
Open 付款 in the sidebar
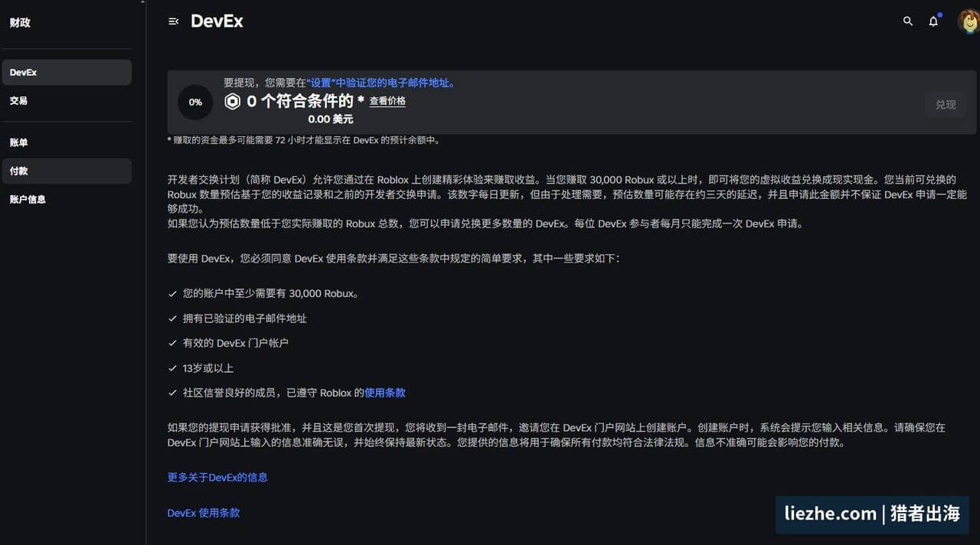(x=67, y=171)
